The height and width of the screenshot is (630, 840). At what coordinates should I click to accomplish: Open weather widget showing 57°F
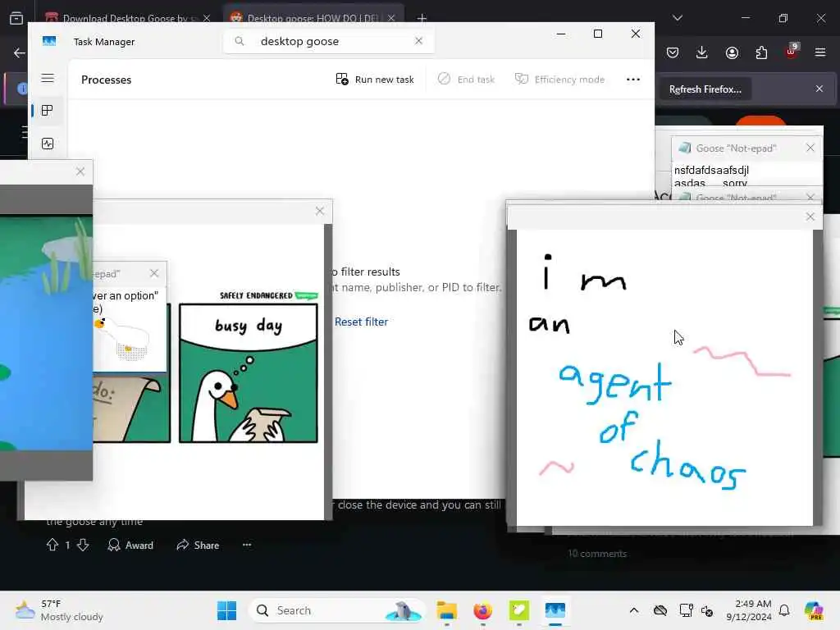pyautogui.click(x=59, y=610)
